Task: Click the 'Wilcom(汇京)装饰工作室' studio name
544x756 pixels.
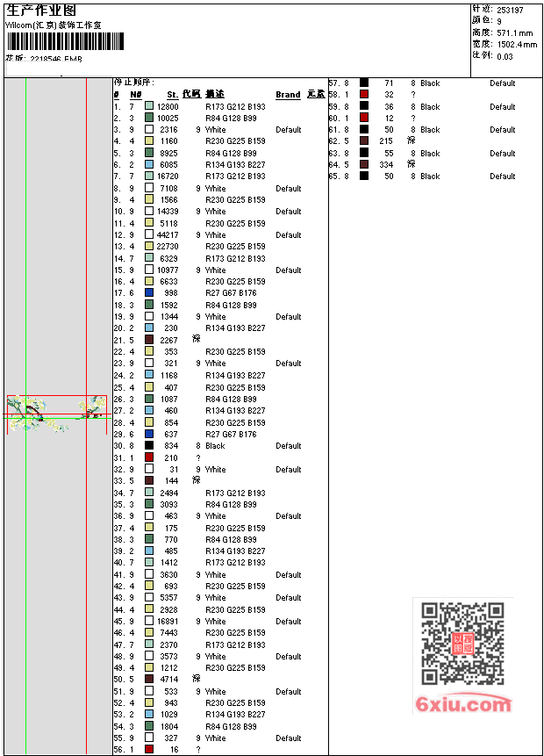Action: 53,25
